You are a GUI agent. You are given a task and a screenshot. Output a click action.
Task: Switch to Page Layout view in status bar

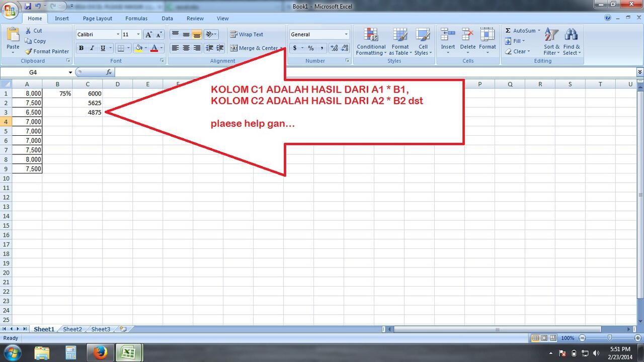coord(544,338)
